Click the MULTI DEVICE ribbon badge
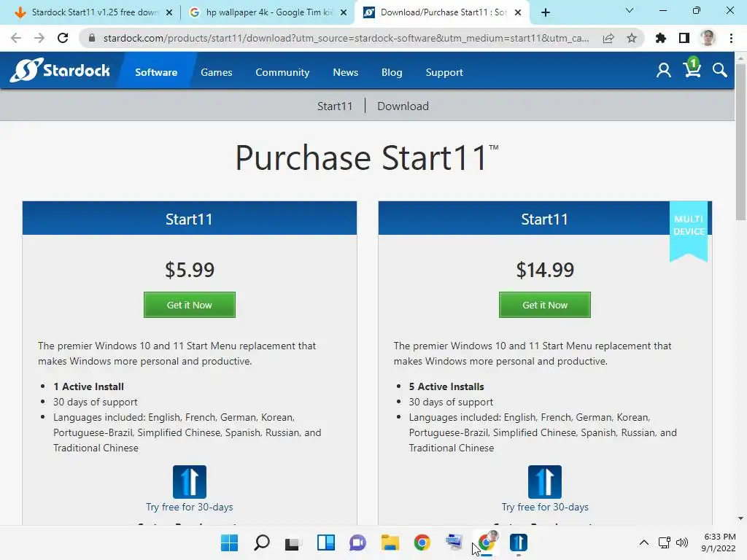The width and height of the screenshot is (747, 560). click(x=689, y=231)
